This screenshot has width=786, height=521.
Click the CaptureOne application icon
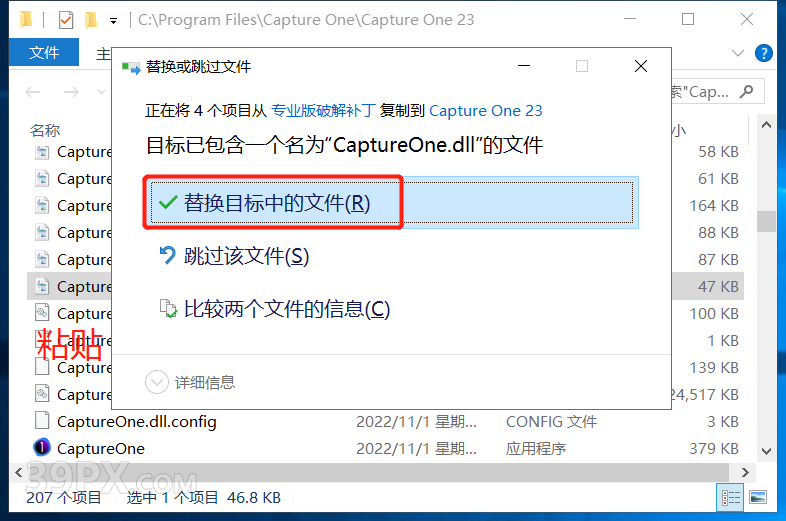tap(42, 447)
